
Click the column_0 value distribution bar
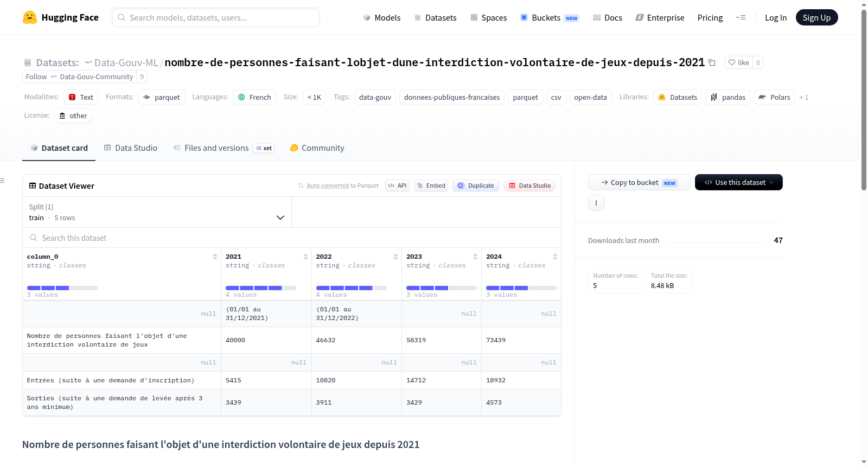click(62, 287)
